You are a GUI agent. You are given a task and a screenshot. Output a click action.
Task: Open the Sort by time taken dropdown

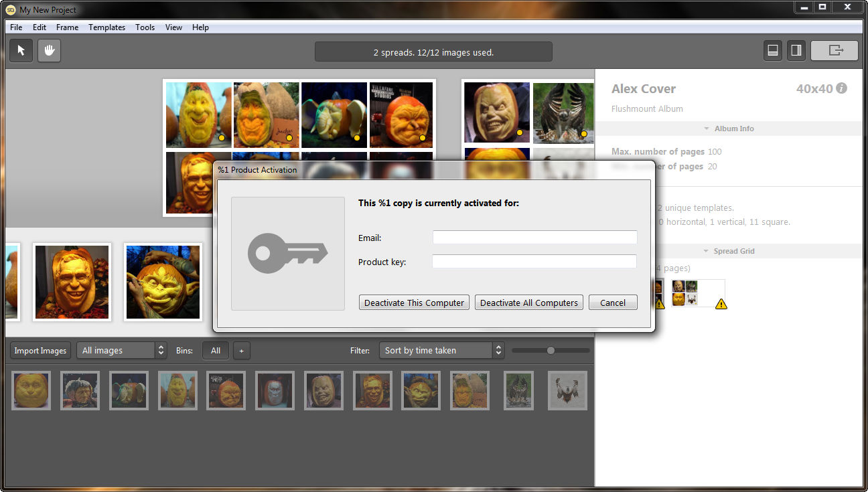(x=441, y=350)
